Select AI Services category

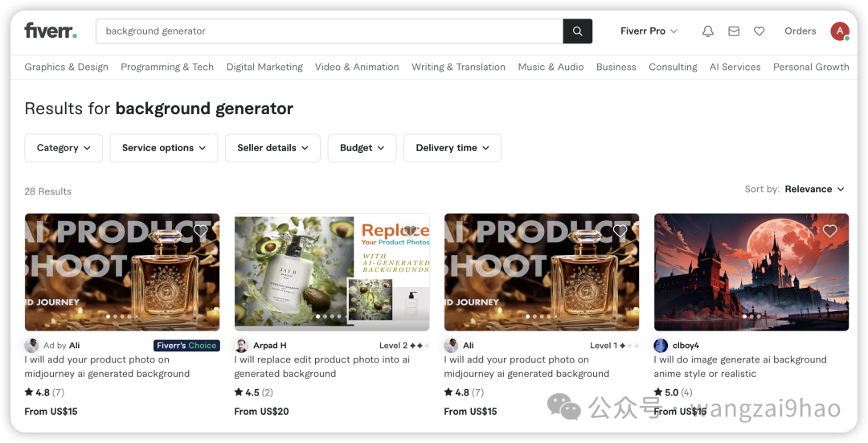(735, 67)
